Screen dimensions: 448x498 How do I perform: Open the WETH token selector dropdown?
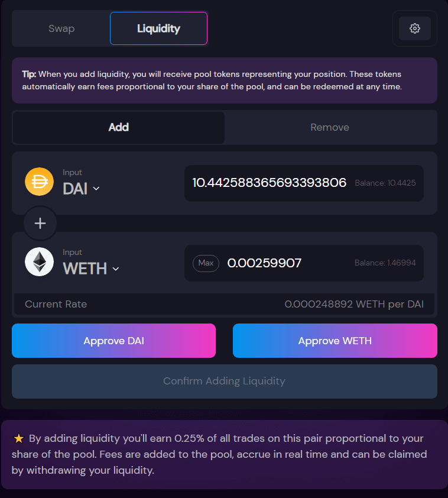point(90,269)
